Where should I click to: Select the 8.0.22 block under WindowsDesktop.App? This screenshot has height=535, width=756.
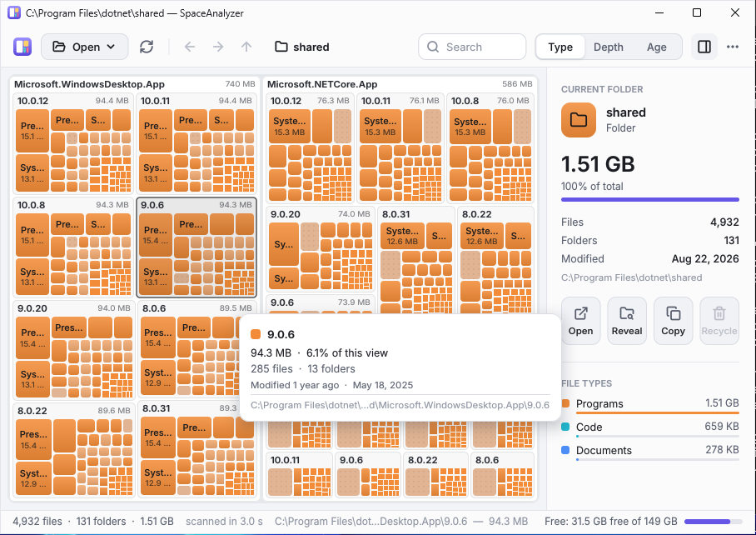74,451
